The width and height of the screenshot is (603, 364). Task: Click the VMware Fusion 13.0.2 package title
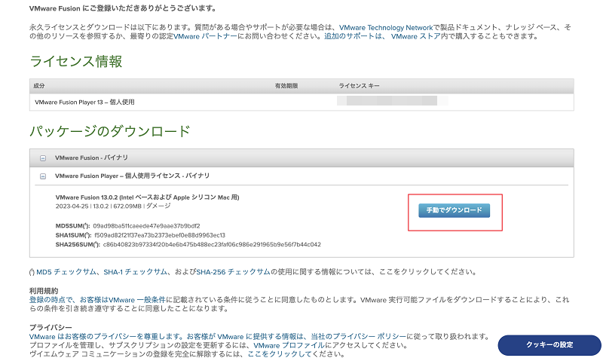pos(147,197)
